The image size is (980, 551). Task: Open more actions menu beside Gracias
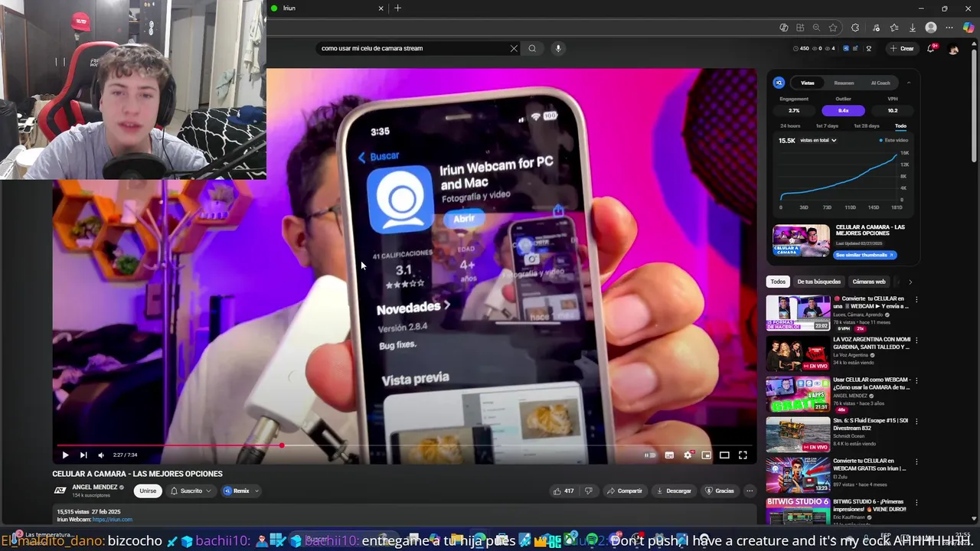[750, 491]
